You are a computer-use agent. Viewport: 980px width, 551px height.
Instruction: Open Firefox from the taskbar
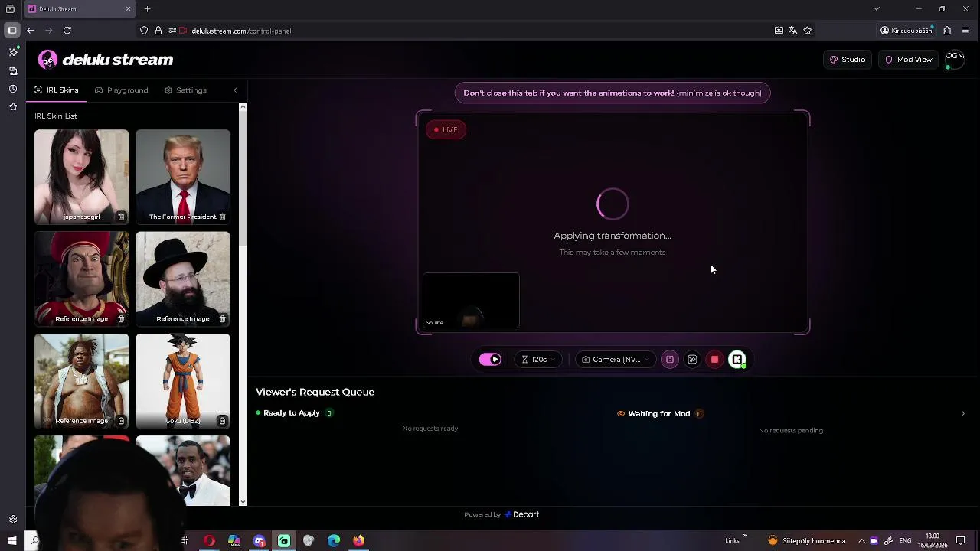[x=358, y=541]
